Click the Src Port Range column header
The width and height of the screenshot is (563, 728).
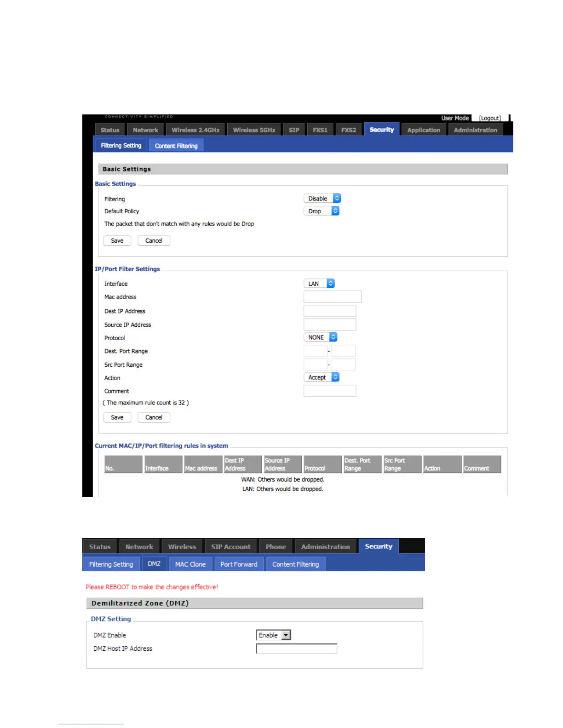[402, 464]
